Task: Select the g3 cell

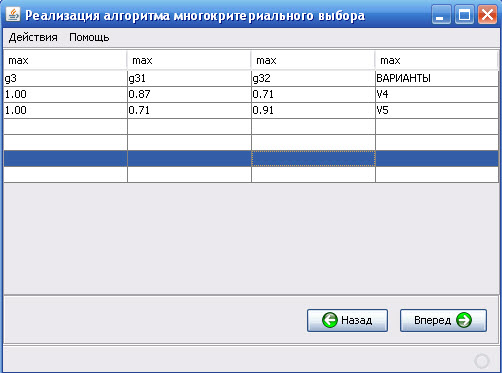Action: [66, 79]
